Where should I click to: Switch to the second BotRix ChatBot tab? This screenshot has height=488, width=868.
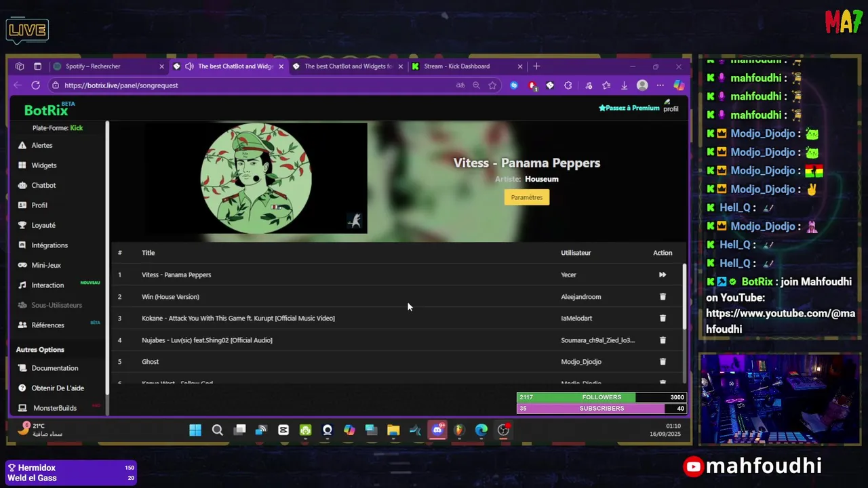[x=348, y=66]
